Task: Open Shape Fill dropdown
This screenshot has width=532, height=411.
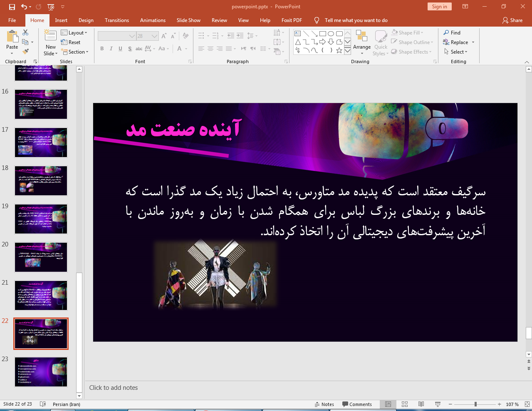Action: click(x=407, y=33)
